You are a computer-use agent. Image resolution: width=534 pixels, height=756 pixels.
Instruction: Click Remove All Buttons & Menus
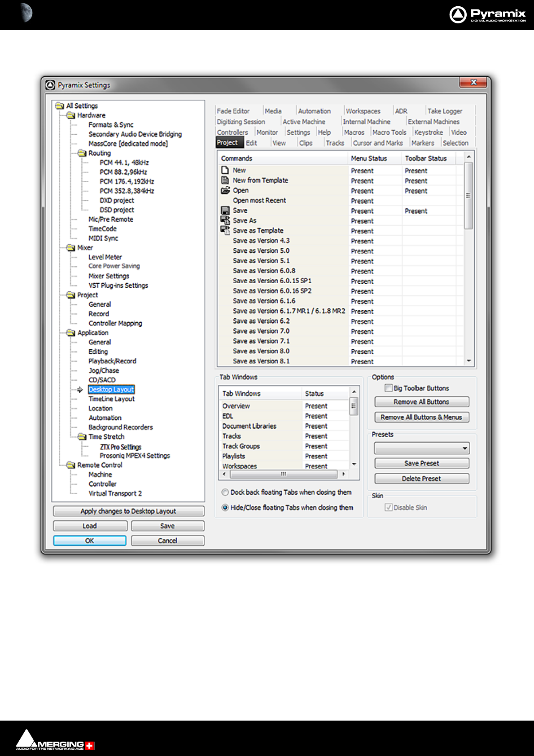pos(422,417)
